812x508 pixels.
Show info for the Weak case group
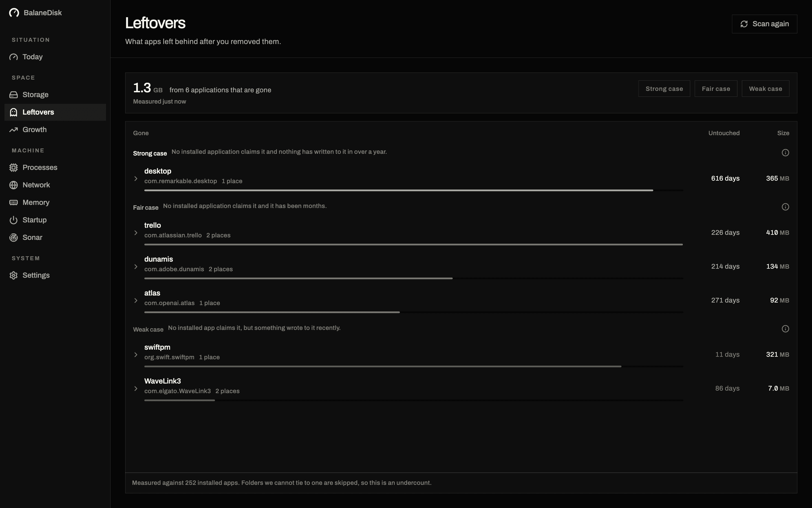click(x=785, y=329)
